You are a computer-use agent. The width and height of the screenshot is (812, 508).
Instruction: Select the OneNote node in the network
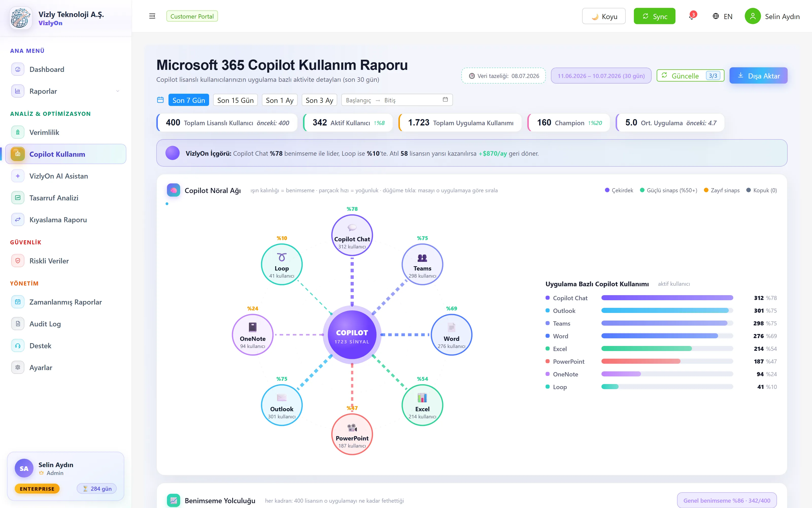click(253, 335)
